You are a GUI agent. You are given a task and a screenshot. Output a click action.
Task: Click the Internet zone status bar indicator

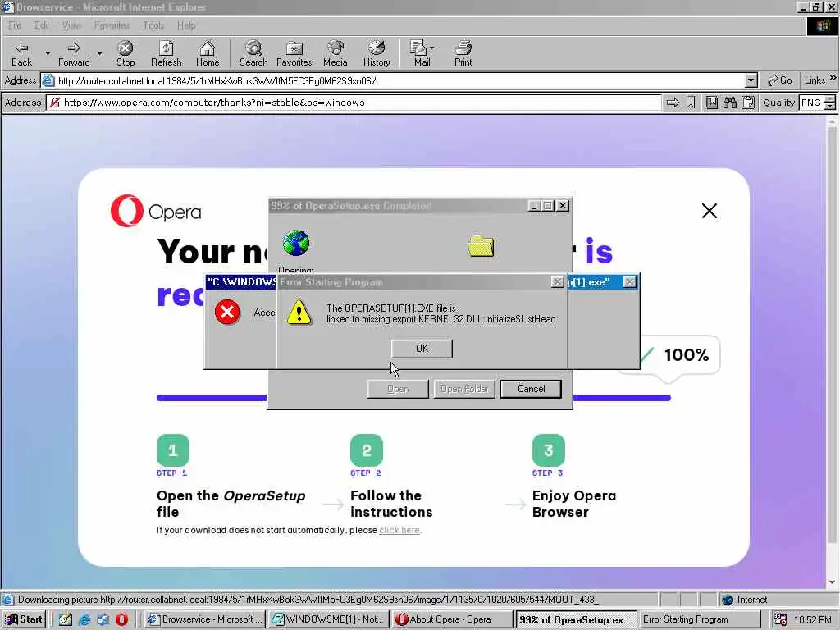pyautogui.click(x=743, y=600)
